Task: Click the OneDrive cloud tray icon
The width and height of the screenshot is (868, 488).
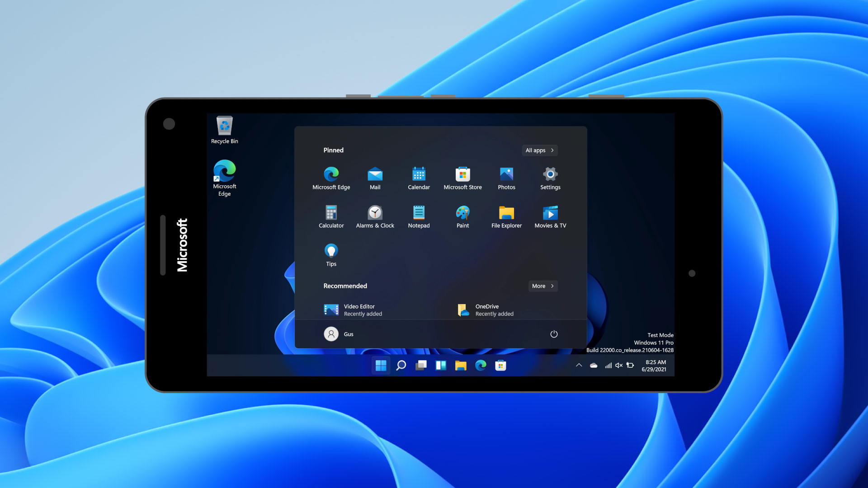Action: pos(594,366)
